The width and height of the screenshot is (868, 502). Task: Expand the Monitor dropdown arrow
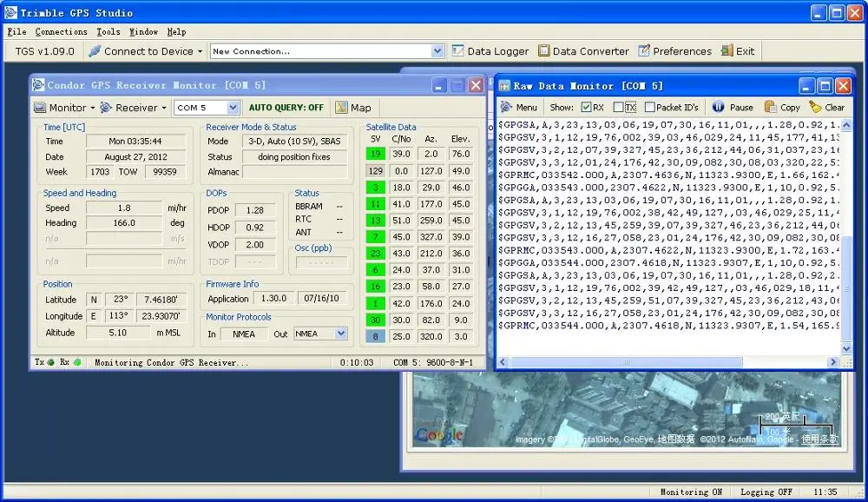(93, 108)
